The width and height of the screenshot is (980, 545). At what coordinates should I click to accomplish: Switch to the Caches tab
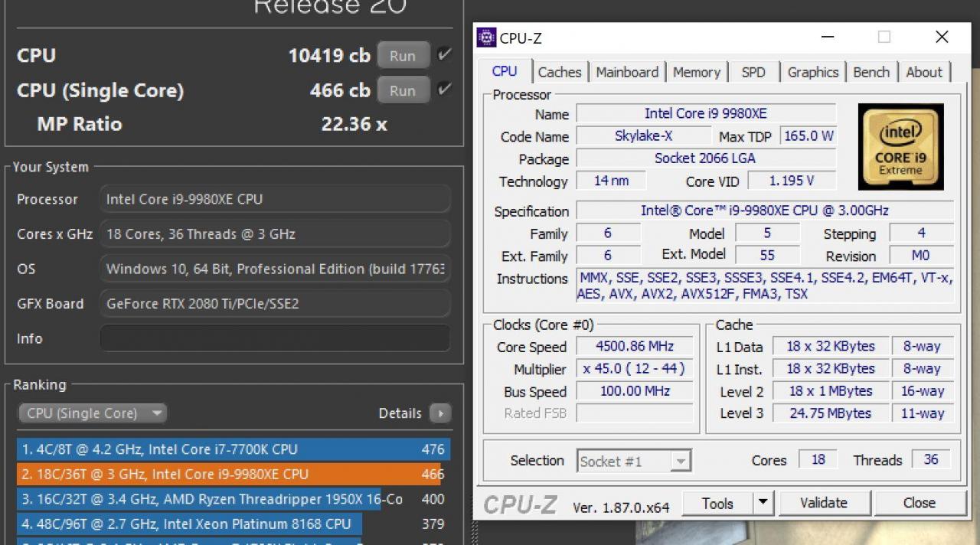coord(560,71)
